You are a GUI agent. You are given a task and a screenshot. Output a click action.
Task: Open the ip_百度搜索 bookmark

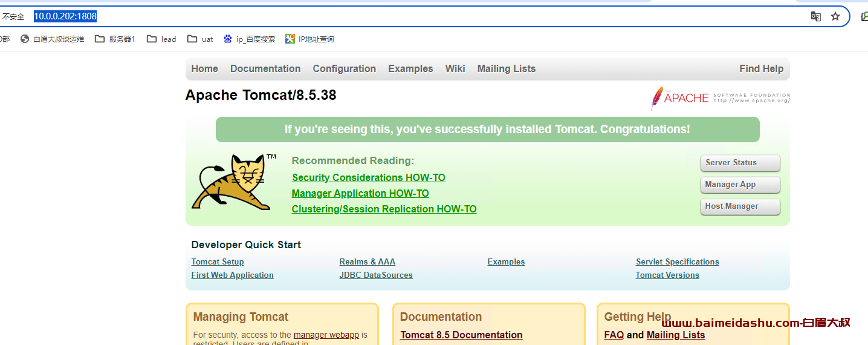(249, 39)
